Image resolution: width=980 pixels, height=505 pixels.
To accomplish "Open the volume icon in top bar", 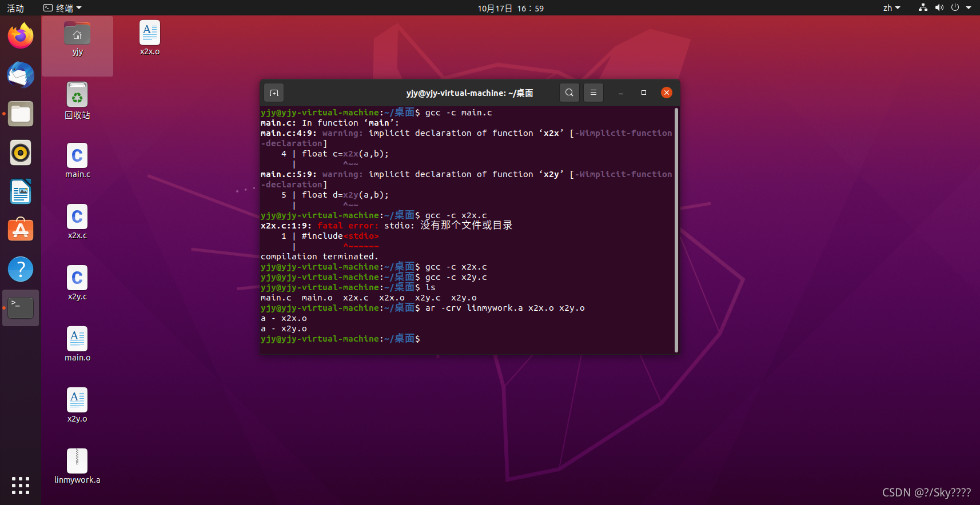I will 939,8.
